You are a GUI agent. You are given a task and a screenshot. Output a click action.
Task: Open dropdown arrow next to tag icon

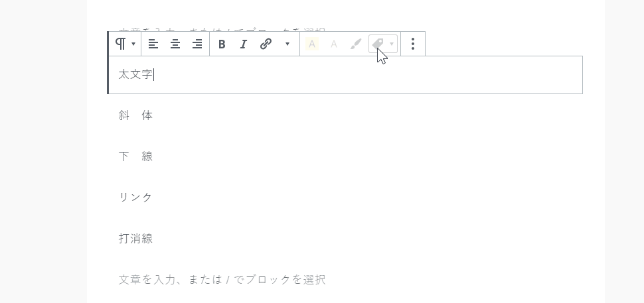tap(392, 44)
